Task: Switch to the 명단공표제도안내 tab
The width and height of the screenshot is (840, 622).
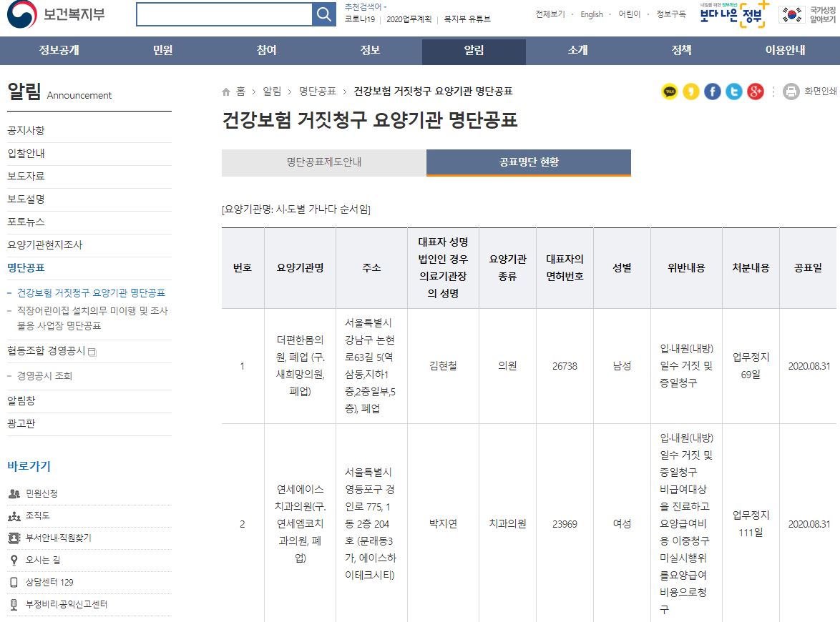Action: coord(323,162)
